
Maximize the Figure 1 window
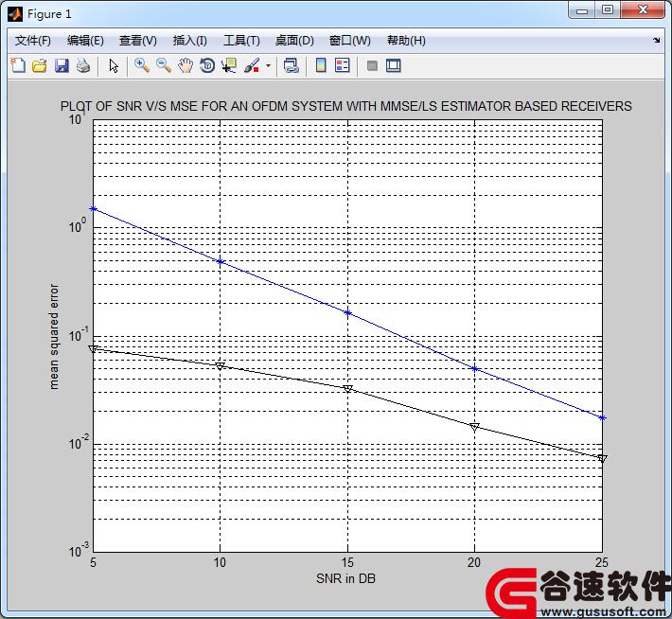click(608, 10)
